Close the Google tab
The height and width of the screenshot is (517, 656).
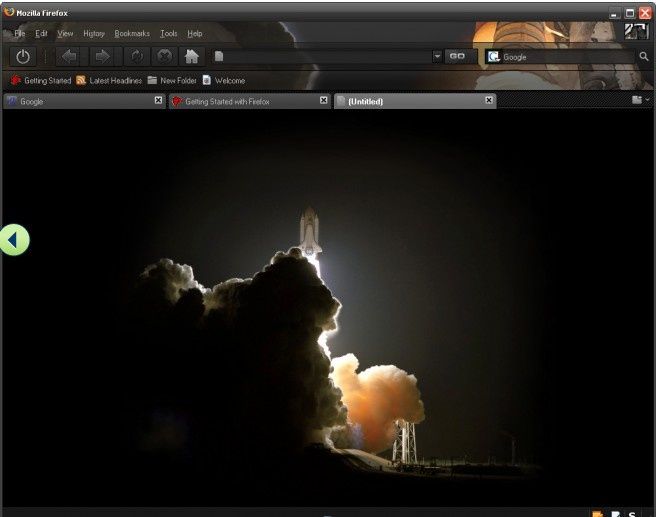click(158, 100)
